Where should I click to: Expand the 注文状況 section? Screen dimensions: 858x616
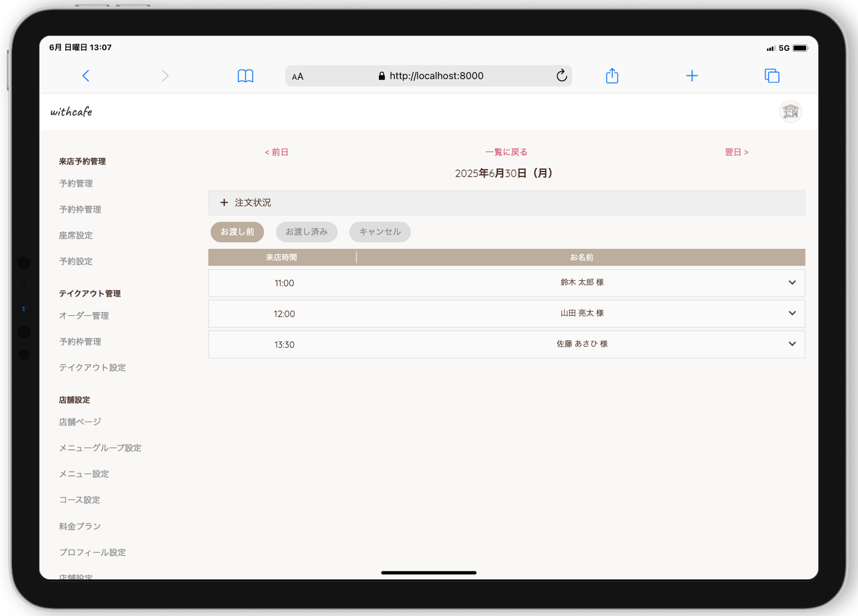506,203
